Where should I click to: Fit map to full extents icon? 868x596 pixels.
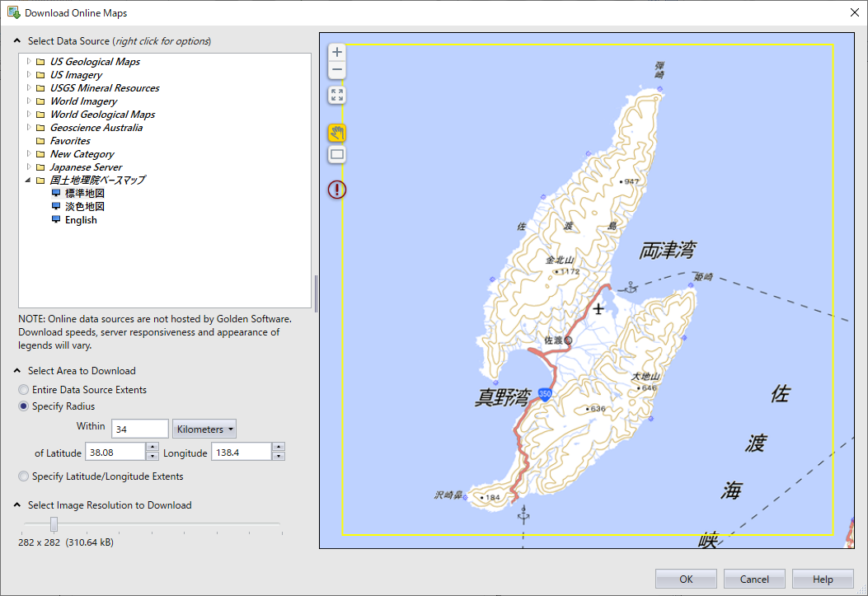tap(336, 95)
